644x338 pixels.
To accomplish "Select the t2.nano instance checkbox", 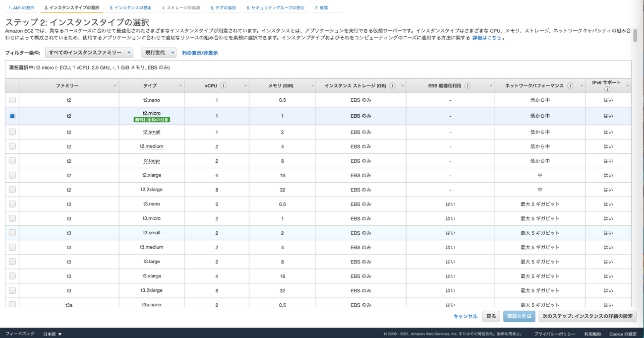I will (x=12, y=100).
